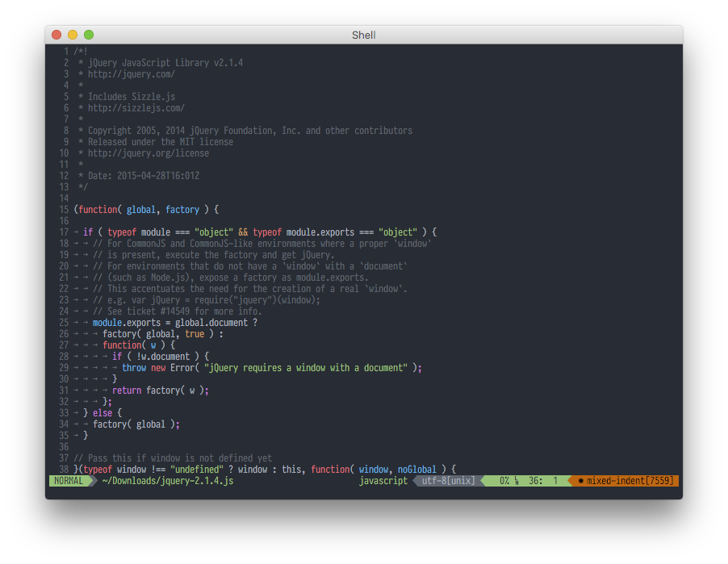Click the http://sizzlejs.com/ URL in comments
This screenshot has width=728, height=564.
(136, 108)
